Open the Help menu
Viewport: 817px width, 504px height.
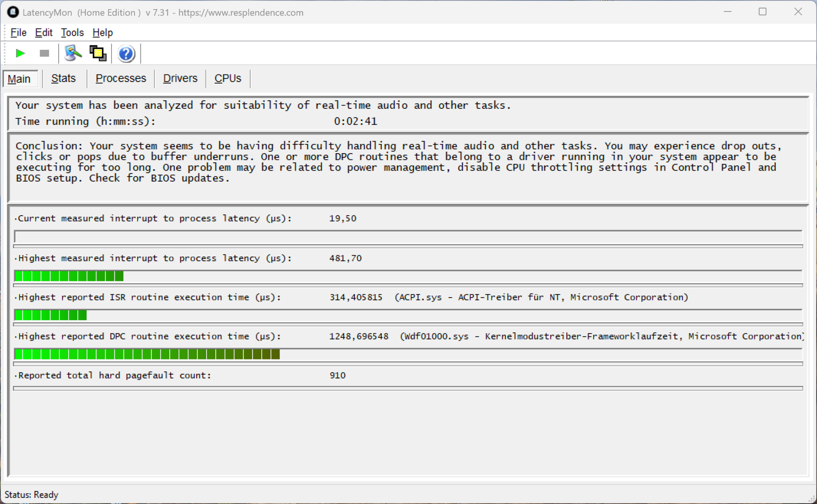point(102,32)
